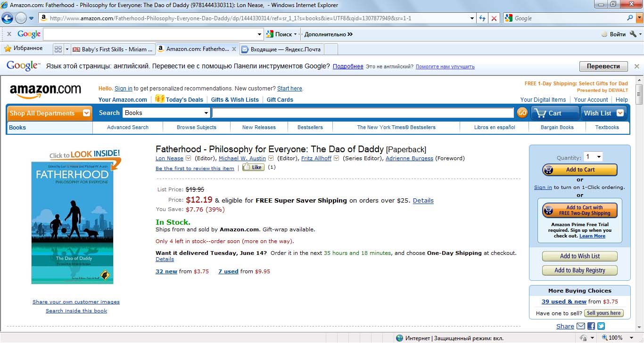
Task: Close the Amazon.com Fatherhood tab
Action: 234,49
